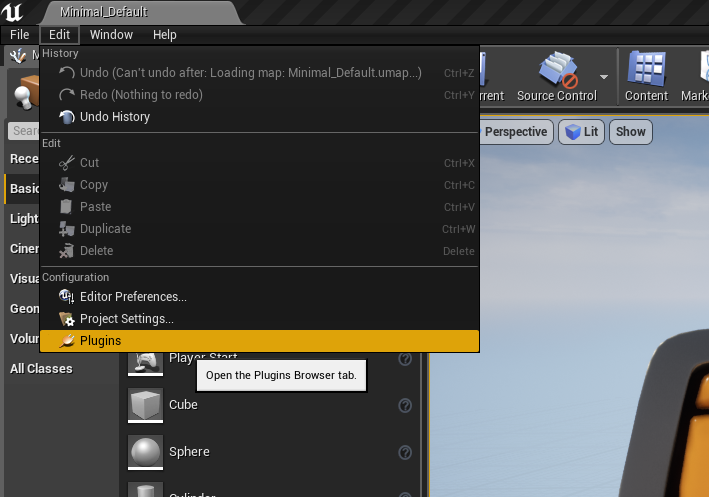The image size is (709, 497).
Task: Select the Cinematic category tab
Action: (23, 249)
